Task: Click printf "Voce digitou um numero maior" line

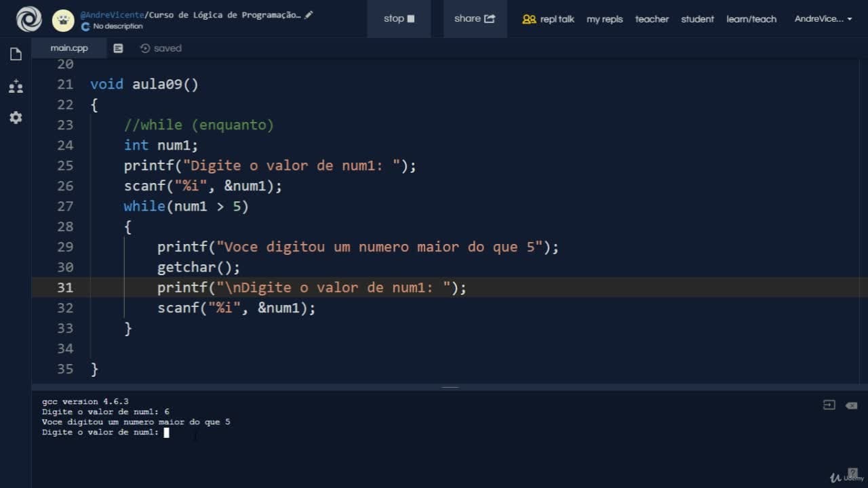Action: (x=358, y=247)
